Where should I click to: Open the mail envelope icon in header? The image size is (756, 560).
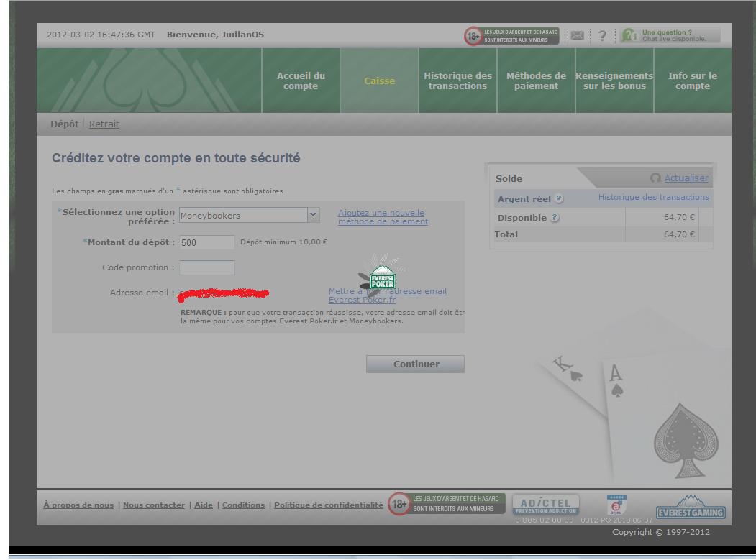(577, 35)
